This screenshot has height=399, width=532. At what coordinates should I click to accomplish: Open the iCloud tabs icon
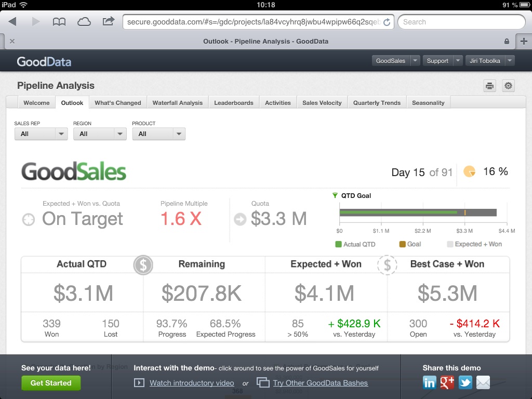84,22
